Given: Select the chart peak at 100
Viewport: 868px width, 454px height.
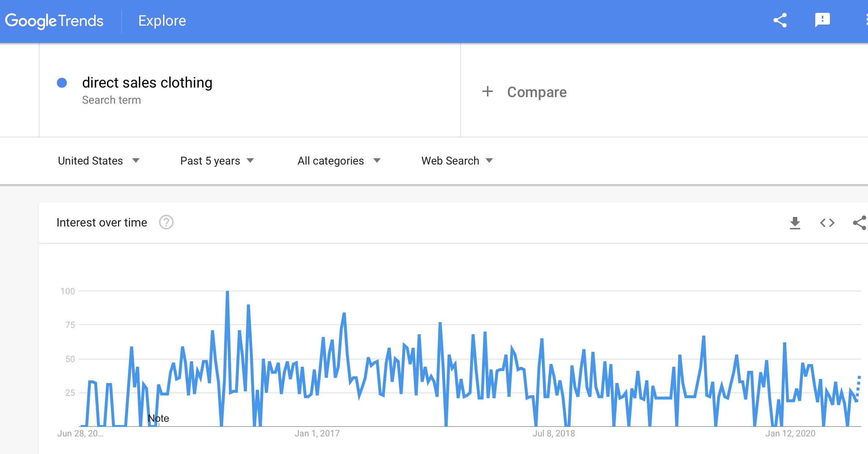Looking at the screenshot, I should coord(227,292).
